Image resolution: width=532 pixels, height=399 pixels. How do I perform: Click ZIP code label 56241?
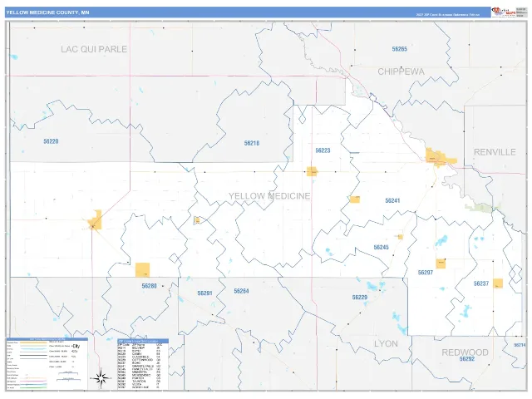coord(392,200)
